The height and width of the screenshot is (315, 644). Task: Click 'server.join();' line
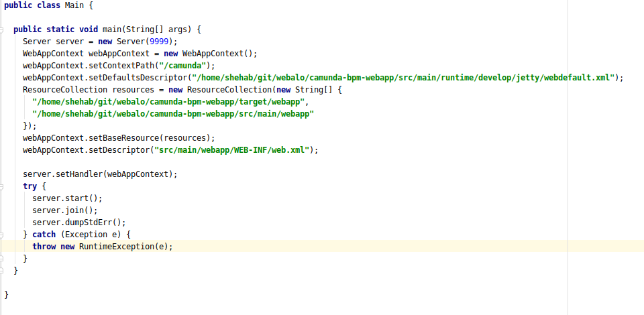click(65, 210)
